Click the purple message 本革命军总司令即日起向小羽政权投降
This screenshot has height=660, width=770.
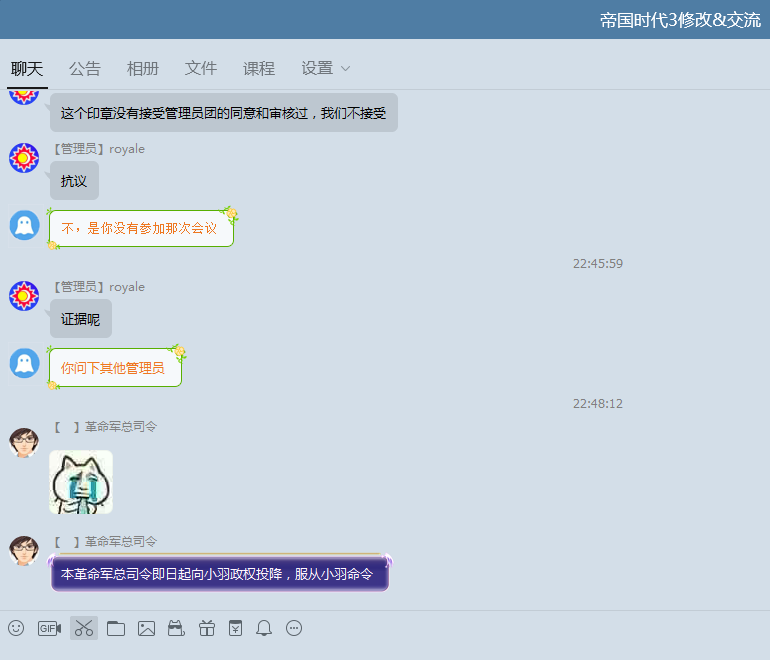pyautogui.click(x=220, y=574)
